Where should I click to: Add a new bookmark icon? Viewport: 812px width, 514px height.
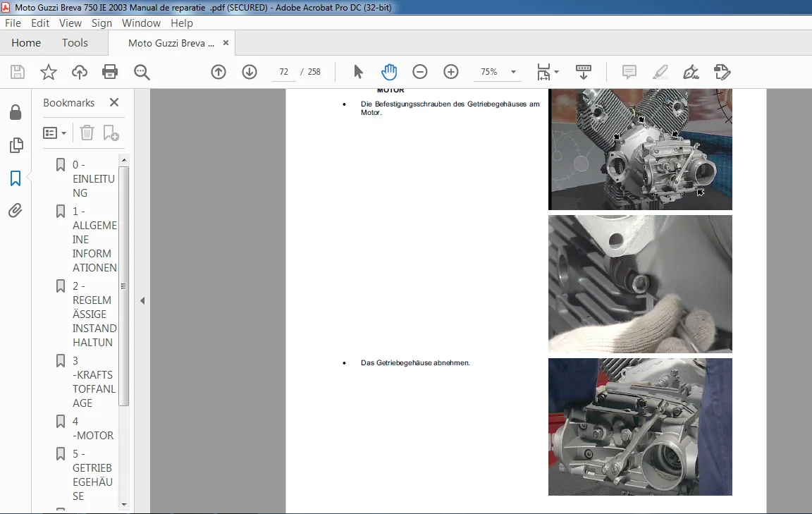pos(111,133)
